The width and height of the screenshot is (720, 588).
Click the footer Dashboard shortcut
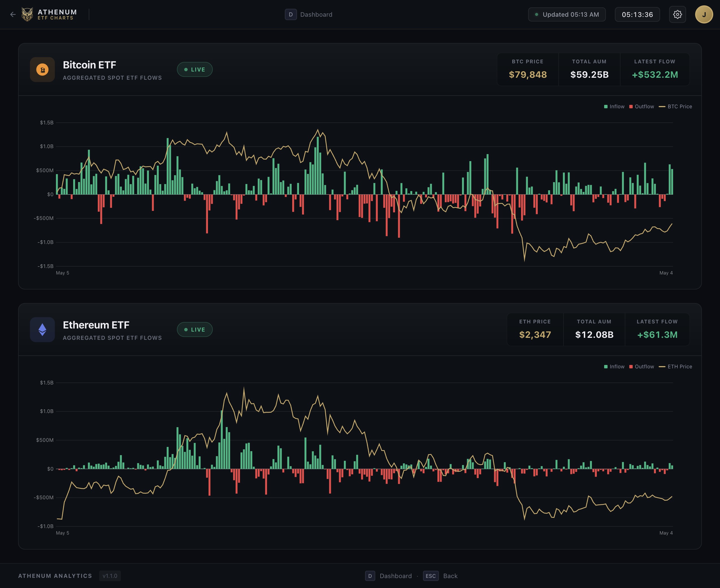[x=396, y=576]
